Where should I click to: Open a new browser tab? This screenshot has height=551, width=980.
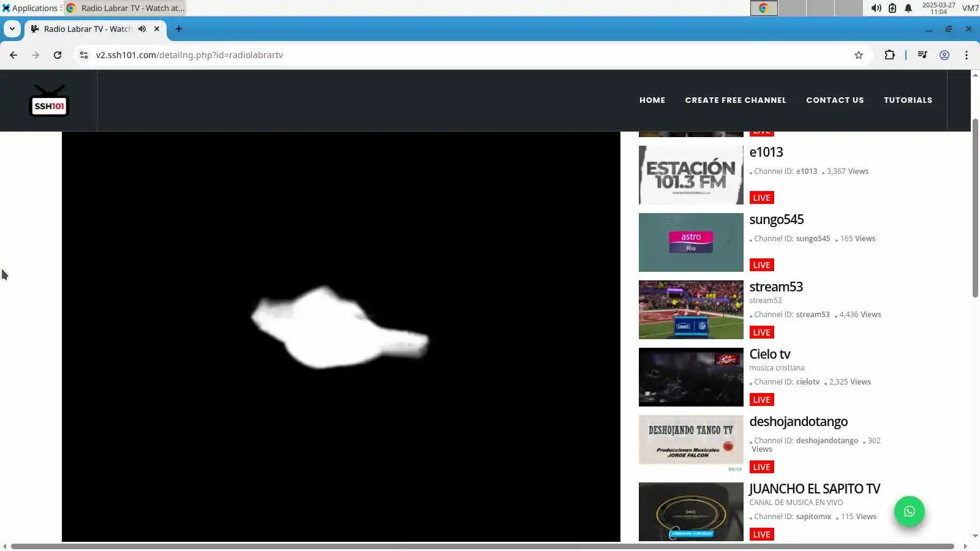179,29
